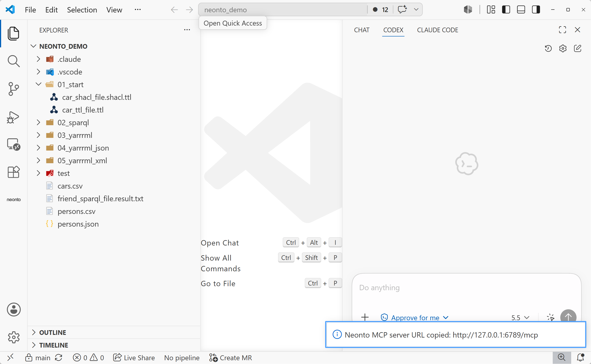Open the Extensions view
Image resolution: width=591 pixels, height=364 pixels.
14,172
